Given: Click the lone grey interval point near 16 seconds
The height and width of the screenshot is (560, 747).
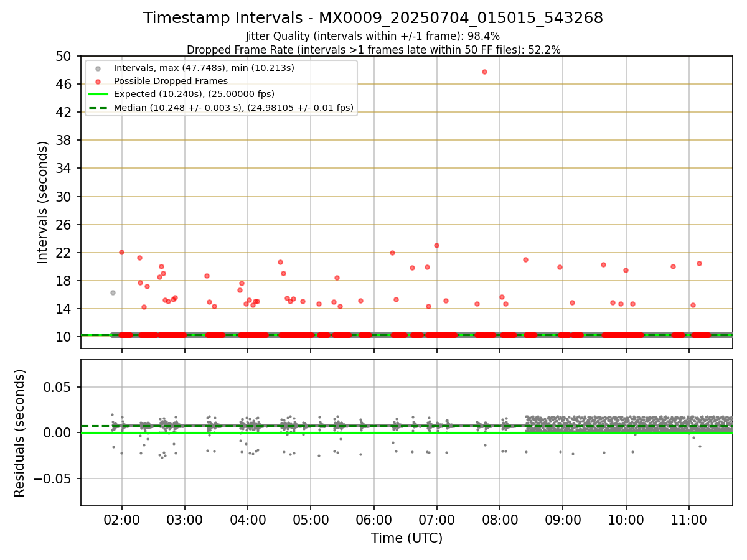Looking at the screenshot, I should pos(113,292).
